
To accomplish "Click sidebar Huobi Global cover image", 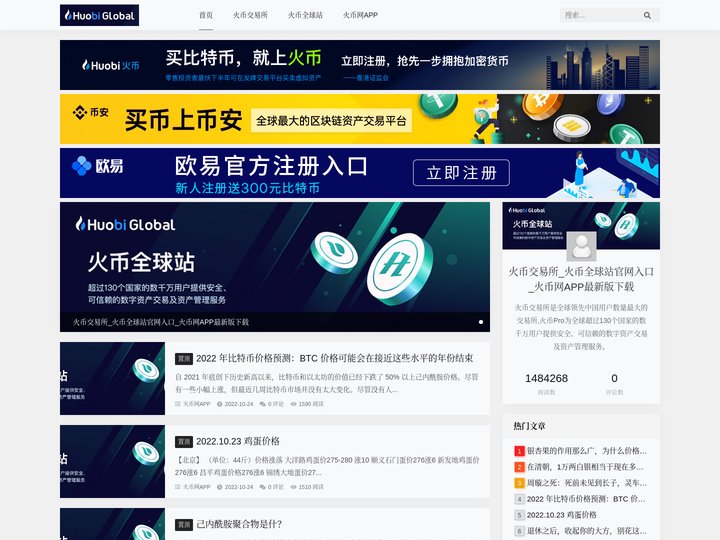I will pos(581,225).
